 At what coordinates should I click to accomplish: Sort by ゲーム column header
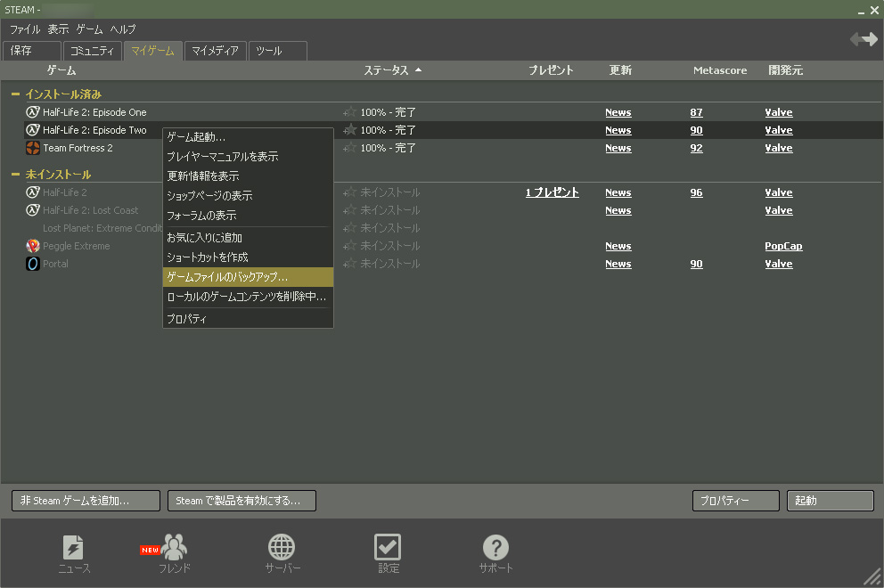click(x=61, y=70)
